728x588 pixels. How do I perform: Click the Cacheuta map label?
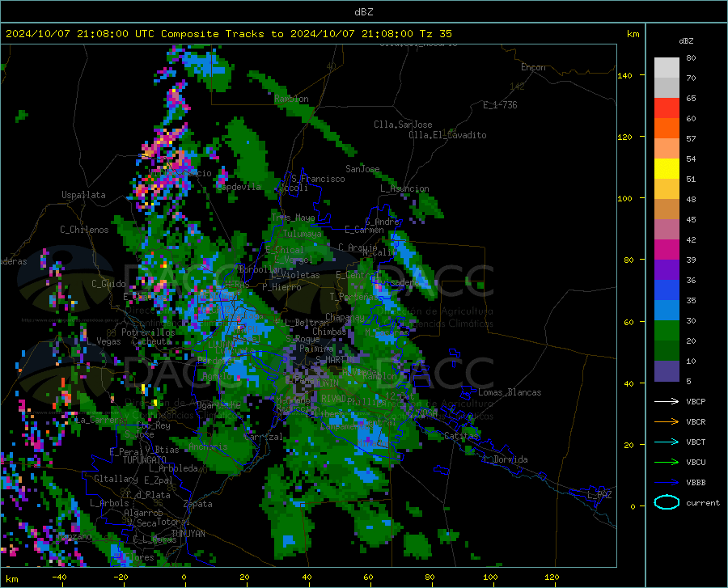(152, 341)
